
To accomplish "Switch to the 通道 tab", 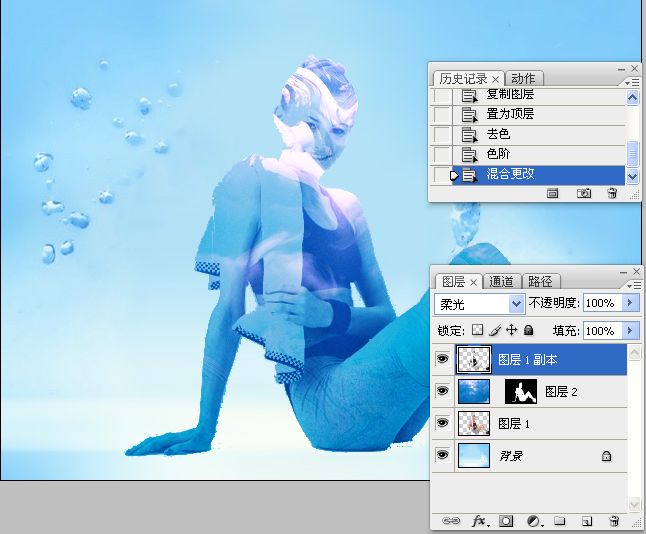I will [503, 282].
